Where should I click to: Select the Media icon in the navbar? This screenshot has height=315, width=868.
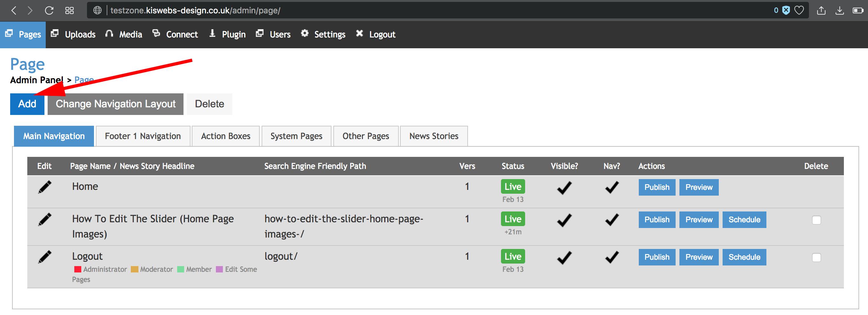pos(109,33)
